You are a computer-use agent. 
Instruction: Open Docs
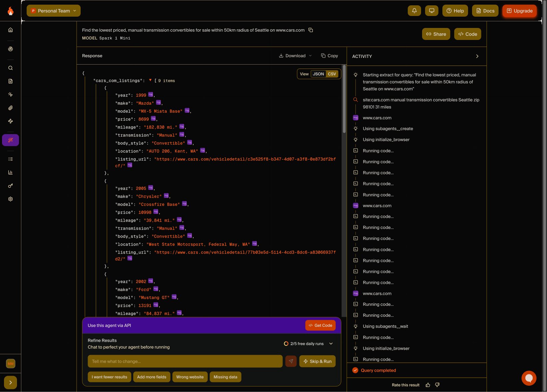(x=485, y=11)
